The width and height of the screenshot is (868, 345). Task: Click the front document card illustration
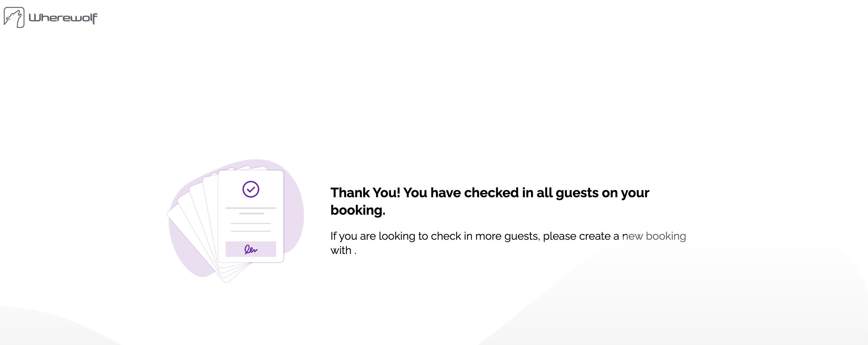(x=251, y=216)
